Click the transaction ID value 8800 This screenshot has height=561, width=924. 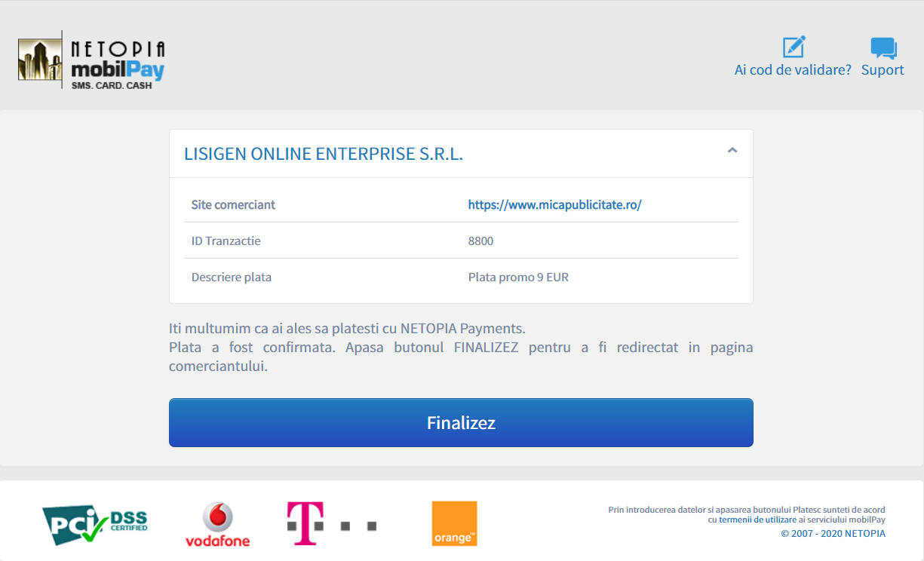tap(480, 241)
